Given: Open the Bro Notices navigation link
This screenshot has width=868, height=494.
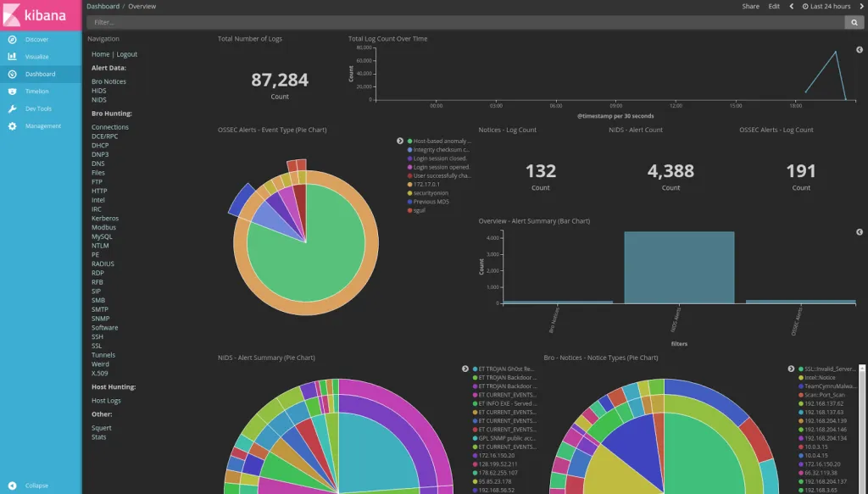Looking at the screenshot, I should point(108,81).
